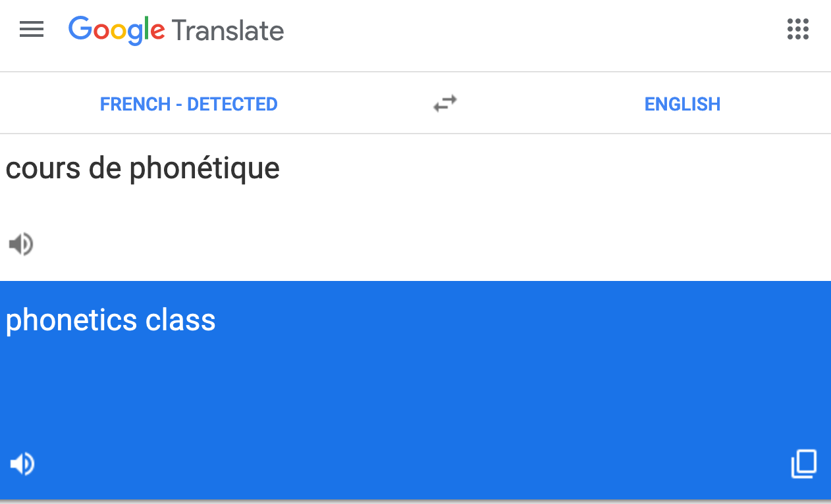Open the hamburger main menu
The width and height of the screenshot is (831, 504).
[x=32, y=30]
